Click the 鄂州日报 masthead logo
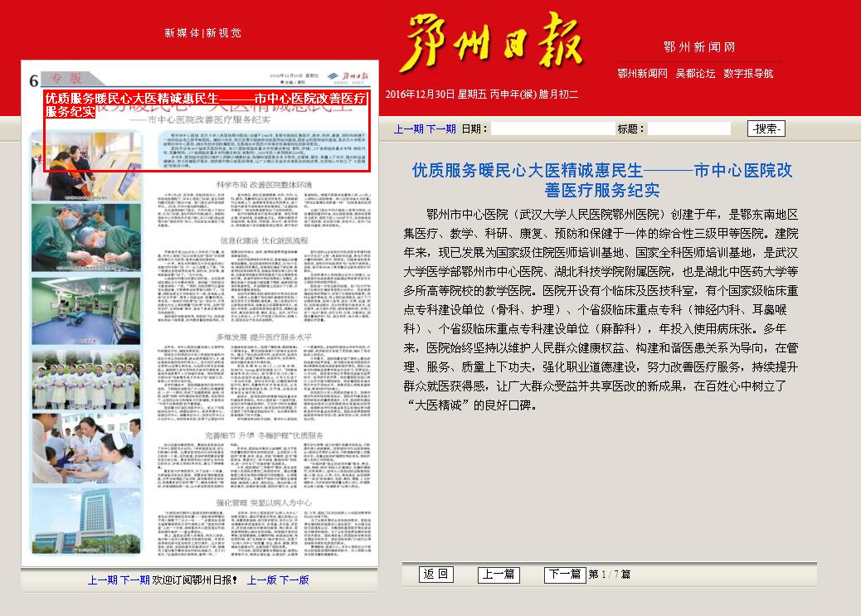This screenshot has width=861, height=616. point(493,42)
